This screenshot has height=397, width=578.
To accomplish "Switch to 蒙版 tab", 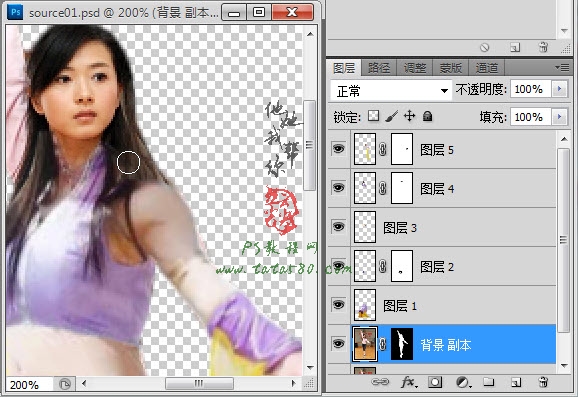I will tap(450, 68).
